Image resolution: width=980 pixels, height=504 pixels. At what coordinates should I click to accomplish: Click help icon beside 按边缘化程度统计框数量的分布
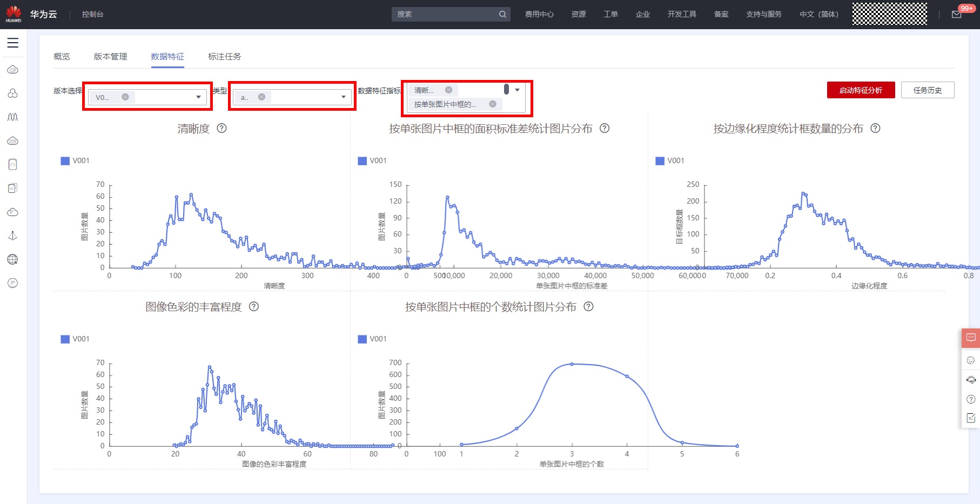click(x=876, y=129)
